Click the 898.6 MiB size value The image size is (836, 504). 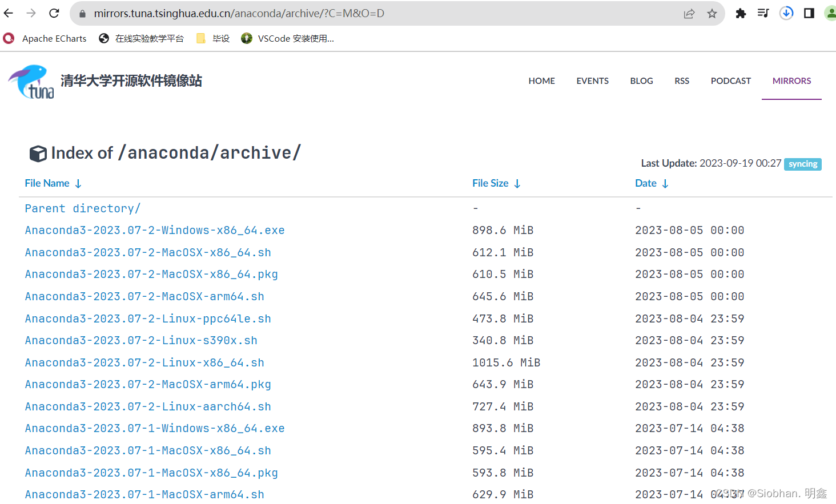503,231
